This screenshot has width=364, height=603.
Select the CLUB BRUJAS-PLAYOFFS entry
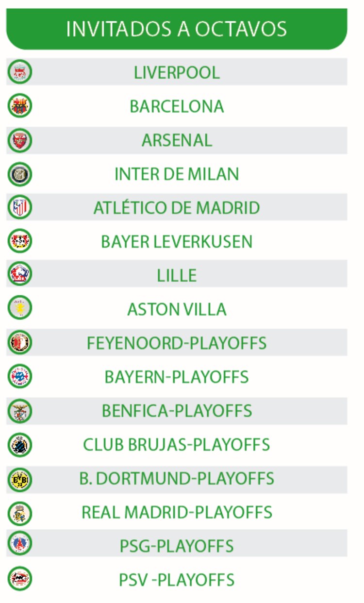tap(177, 445)
